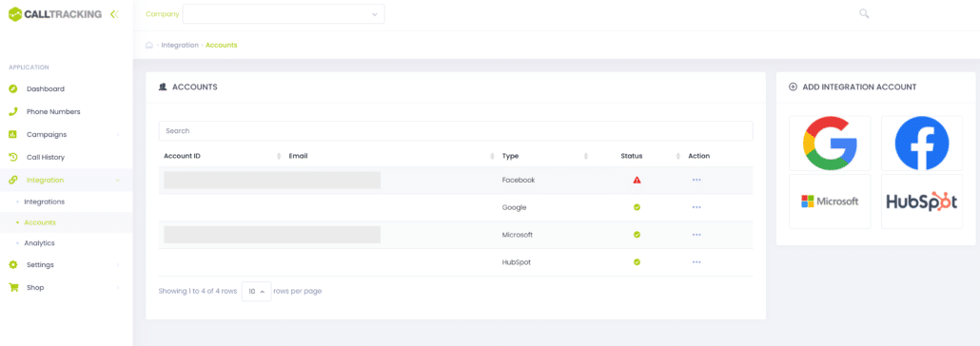
Task: Add a HubSpot integration account
Action: click(x=922, y=202)
